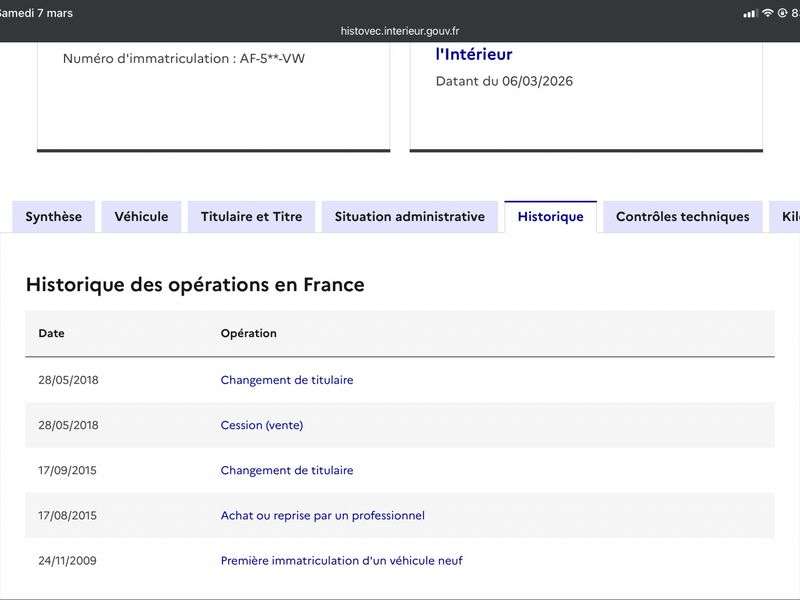Click the l'Intérieur heading link
This screenshot has width=800, height=600.
pyautogui.click(x=474, y=55)
